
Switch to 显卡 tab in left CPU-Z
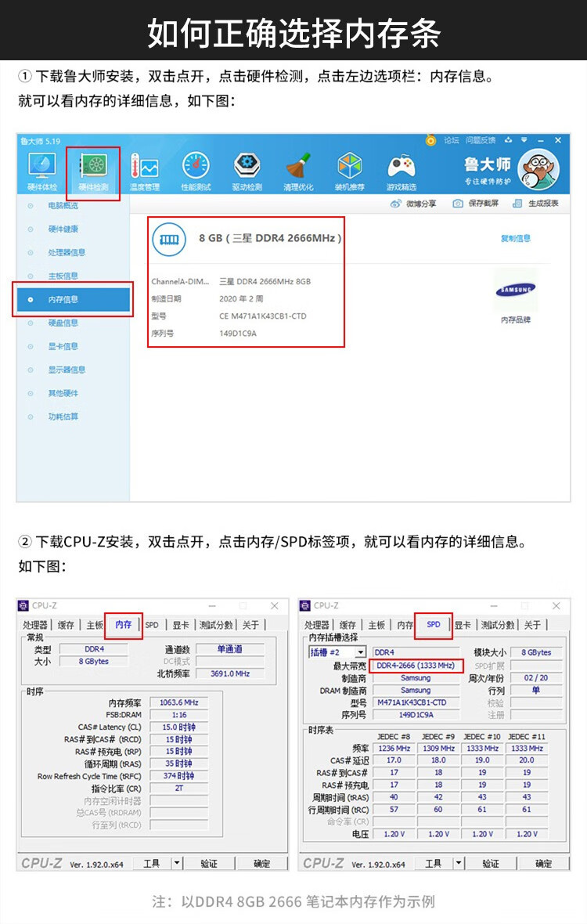point(181,625)
